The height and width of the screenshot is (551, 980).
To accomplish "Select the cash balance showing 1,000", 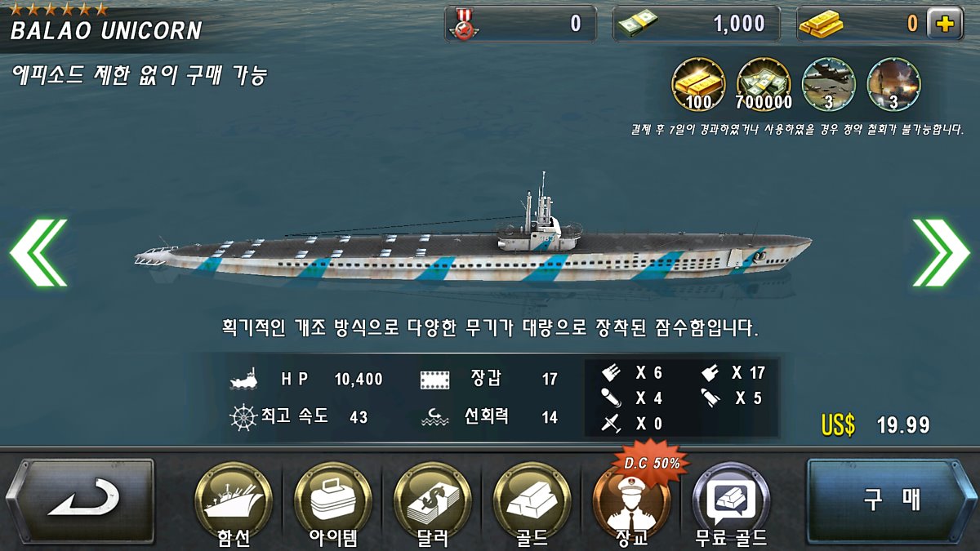I will (x=697, y=24).
